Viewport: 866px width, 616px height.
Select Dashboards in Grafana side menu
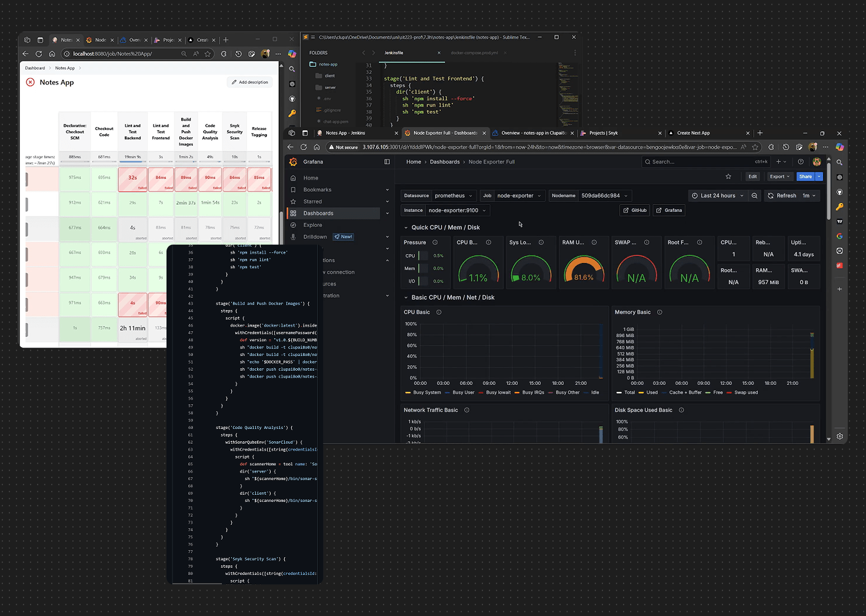pos(318,214)
